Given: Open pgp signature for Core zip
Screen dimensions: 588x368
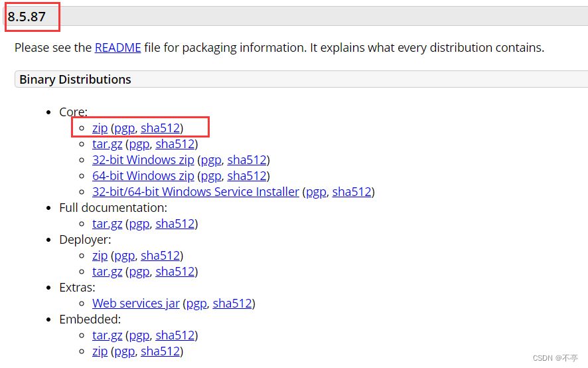Looking at the screenshot, I should [125, 128].
